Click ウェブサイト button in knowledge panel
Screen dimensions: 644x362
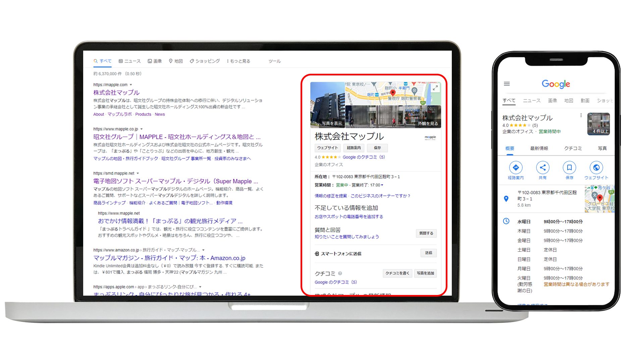(328, 148)
